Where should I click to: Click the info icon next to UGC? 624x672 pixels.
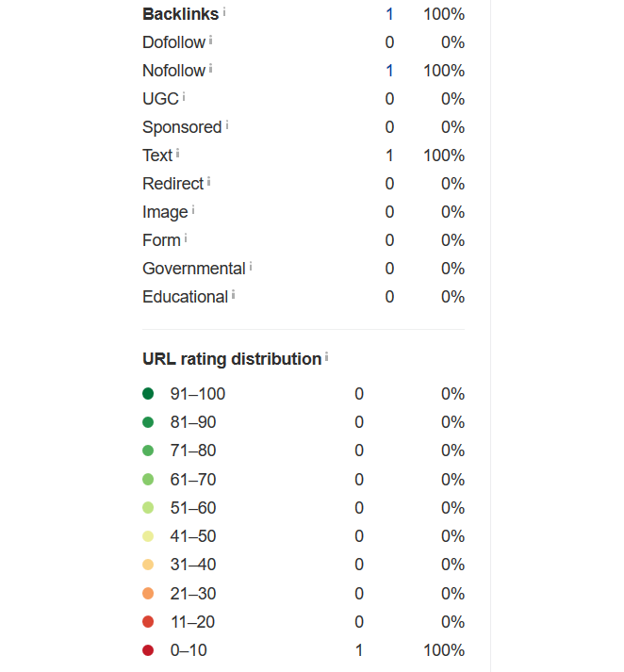coord(184,97)
